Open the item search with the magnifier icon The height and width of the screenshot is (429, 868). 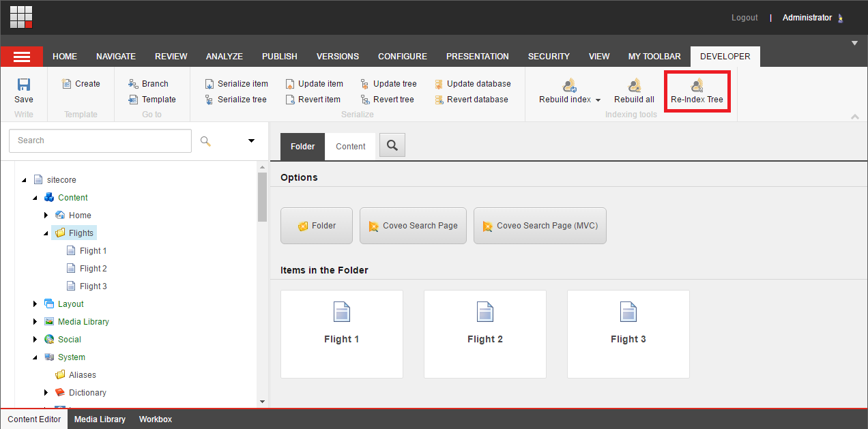pyautogui.click(x=392, y=145)
